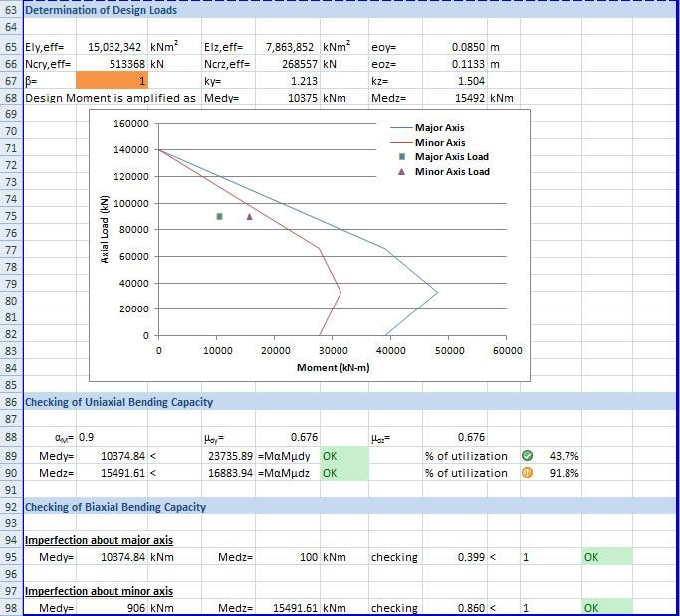Select Medy value 10375 in row 68
680x616 pixels.
coord(288,98)
